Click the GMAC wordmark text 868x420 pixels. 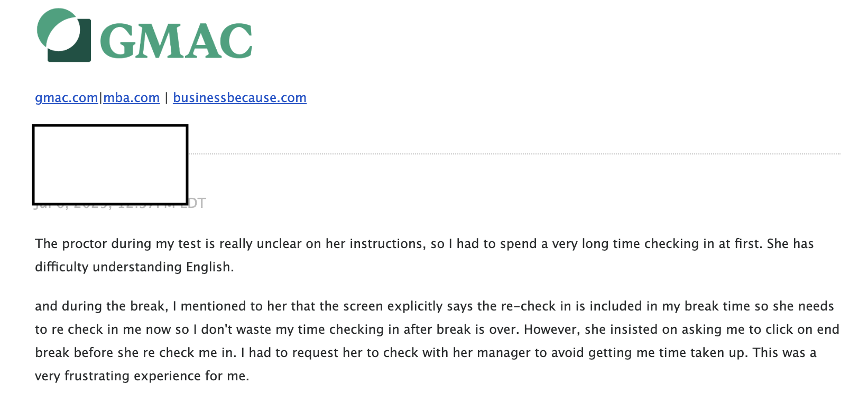coord(176,41)
